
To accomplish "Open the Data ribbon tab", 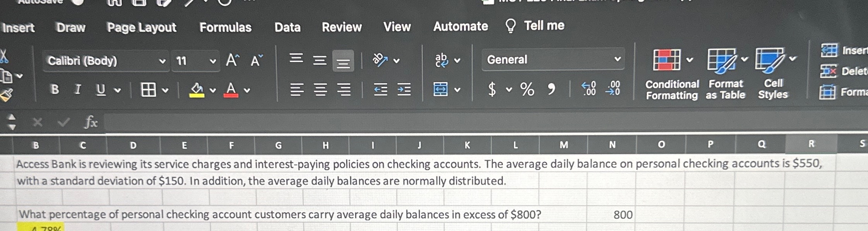I will click(287, 27).
